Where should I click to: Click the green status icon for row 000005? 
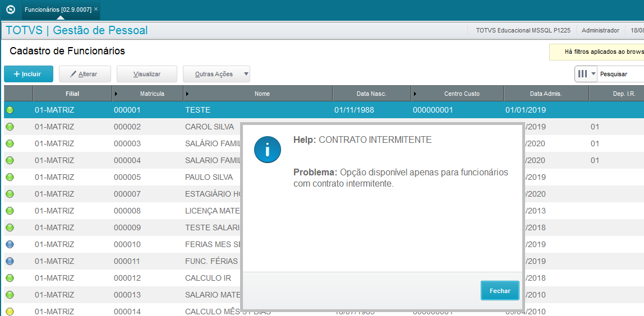(10, 177)
